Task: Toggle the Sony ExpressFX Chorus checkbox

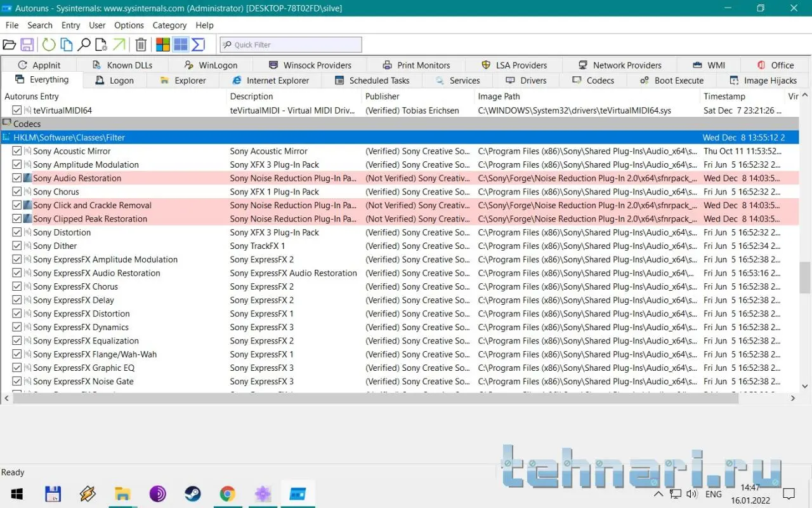Action: 17,286
